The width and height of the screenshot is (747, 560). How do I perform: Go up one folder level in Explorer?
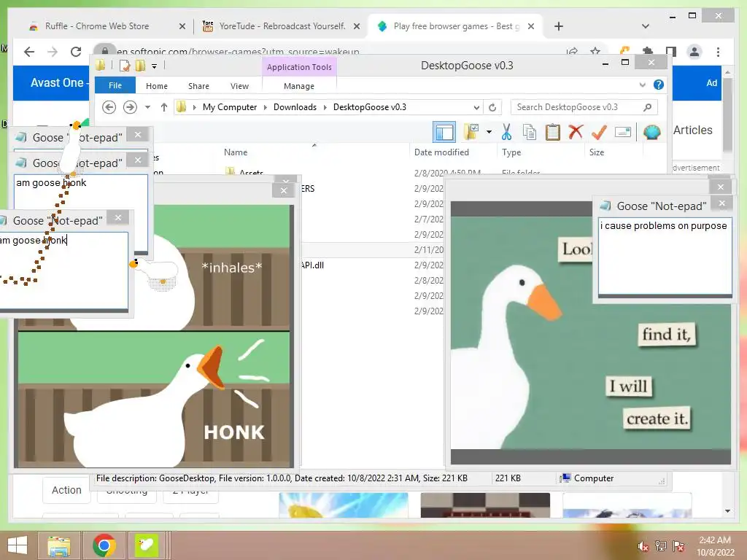point(164,107)
